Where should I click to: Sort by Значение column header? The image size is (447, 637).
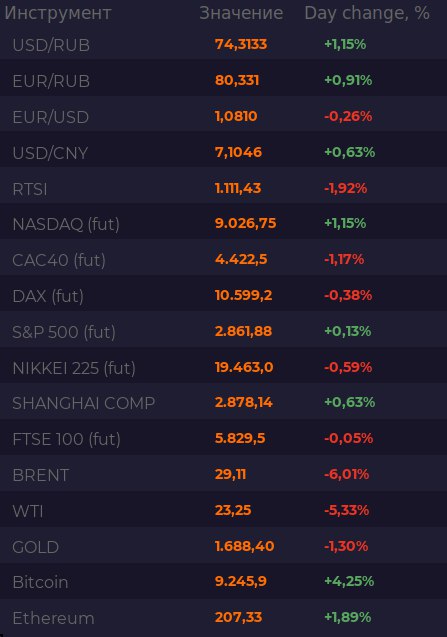241,13
